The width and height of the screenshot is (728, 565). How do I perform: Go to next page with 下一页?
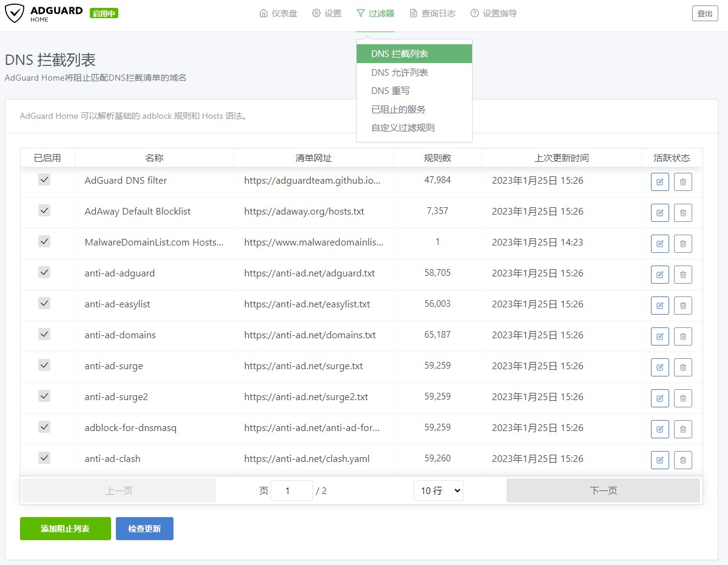tap(603, 490)
